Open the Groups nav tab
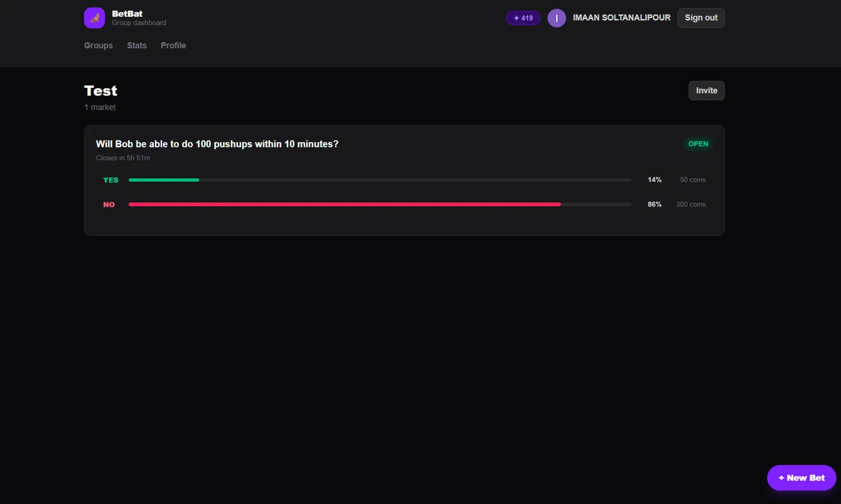Image resolution: width=841 pixels, height=504 pixels. coord(98,46)
